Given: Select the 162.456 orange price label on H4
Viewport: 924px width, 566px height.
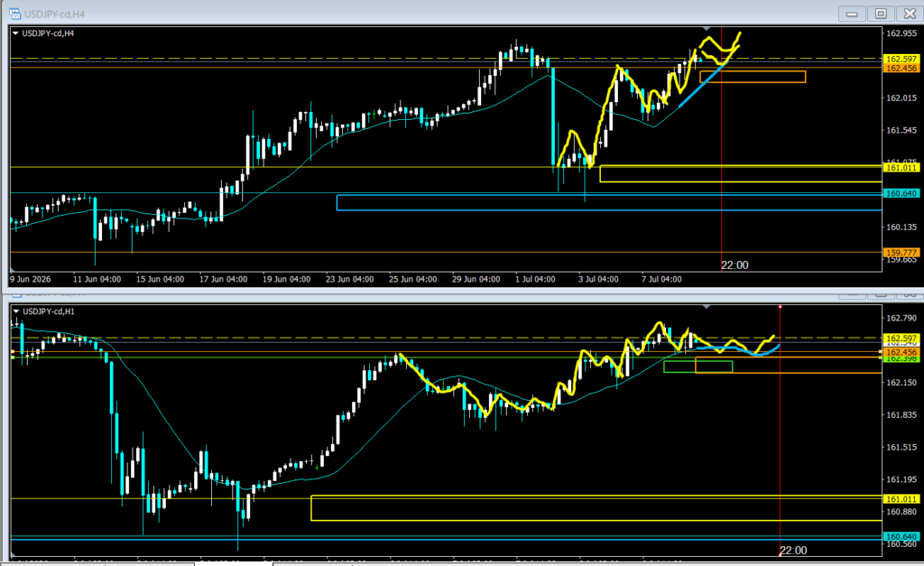Looking at the screenshot, I should 901,69.
